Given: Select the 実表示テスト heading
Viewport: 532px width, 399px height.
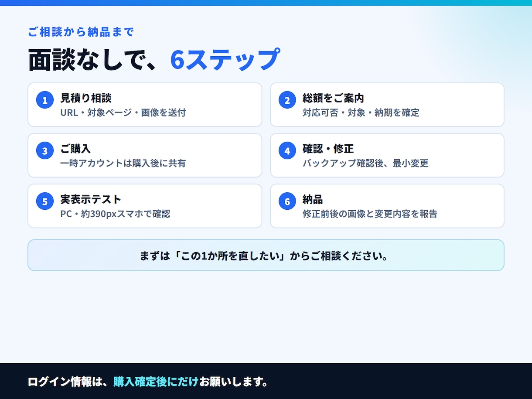Looking at the screenshot, I should (91, 199).
